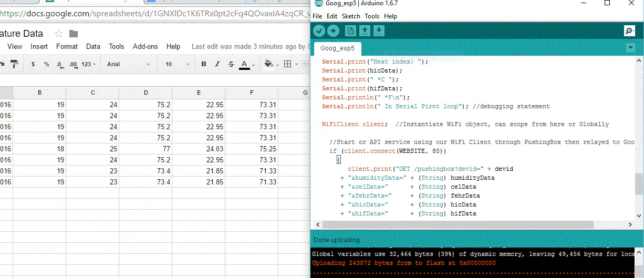Image resolution: width=644 pixels, height=278 pixels.
Task: Expand the Arduino tab options arrow
Action: [x=630, y=48]
